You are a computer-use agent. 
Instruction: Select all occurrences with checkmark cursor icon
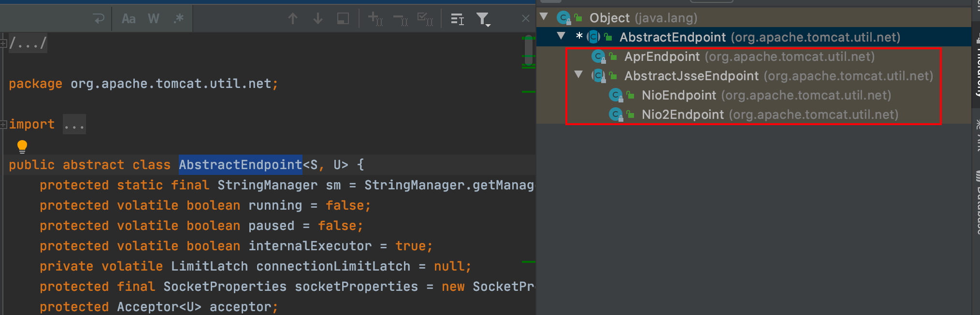pos(425,19)
